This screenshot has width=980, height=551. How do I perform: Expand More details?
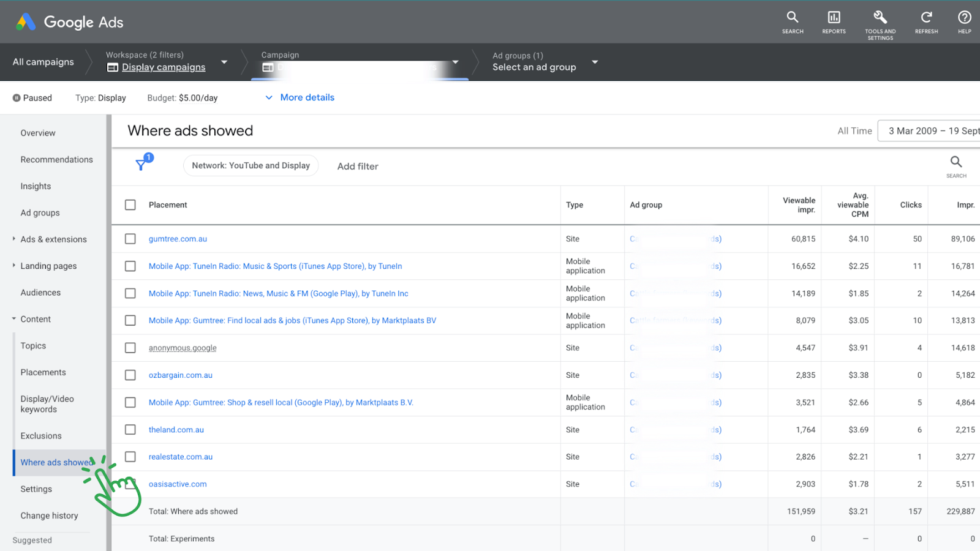pyautogui.click(x=300, y=97)
